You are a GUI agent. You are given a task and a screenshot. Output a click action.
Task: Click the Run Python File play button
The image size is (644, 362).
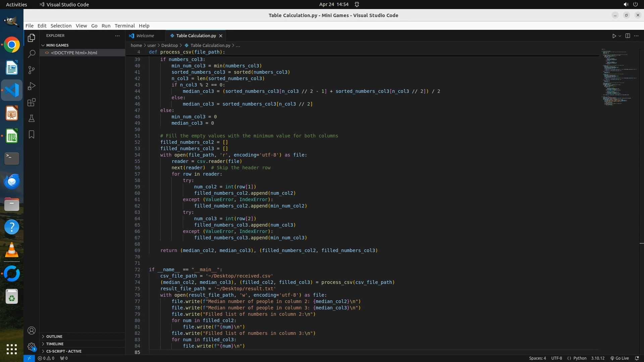tap(614, 36)
